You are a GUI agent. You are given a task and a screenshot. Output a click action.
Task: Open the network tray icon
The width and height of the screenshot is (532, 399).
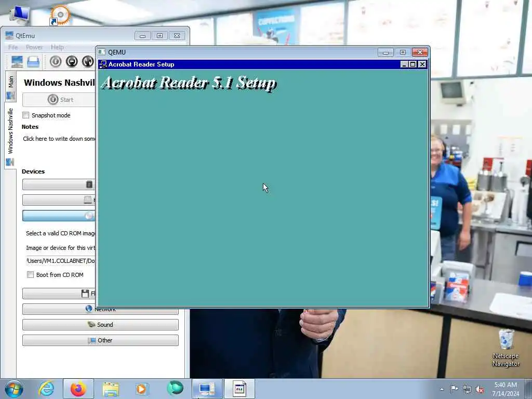[467, 390]
